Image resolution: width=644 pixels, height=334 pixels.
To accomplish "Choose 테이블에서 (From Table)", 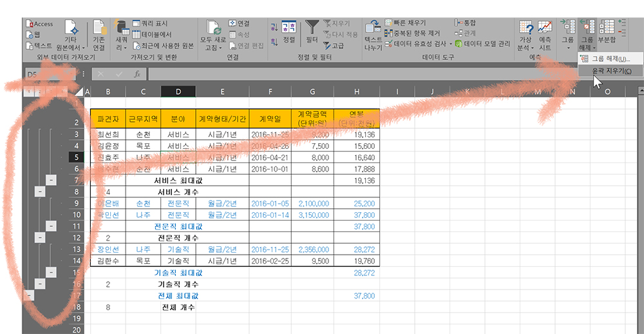I will [152, 35].
